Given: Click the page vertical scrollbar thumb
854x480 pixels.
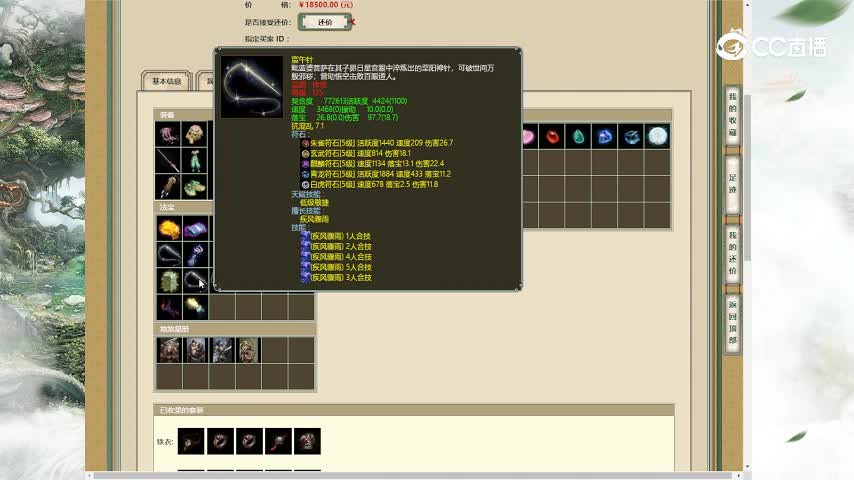Looking at the screenshot, I should point(748,177).
